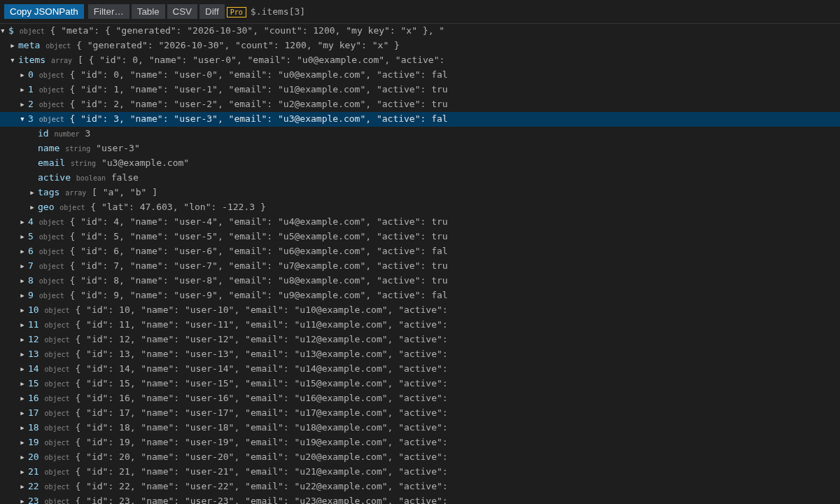This screenshot has height=504, width=840.
Task: Expand item 18 object
Action: (22, 428)
